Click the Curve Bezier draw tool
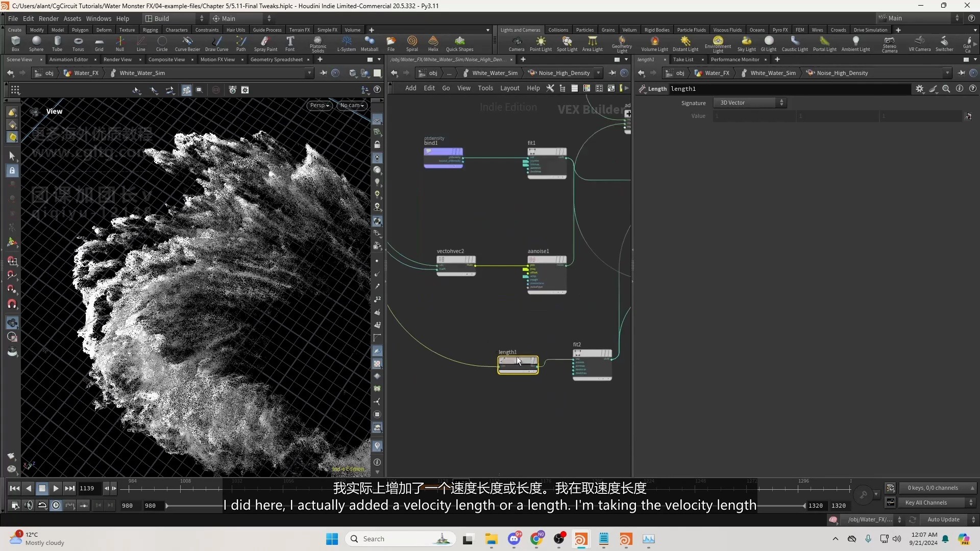Screen dimensions: 980x551 (x=187, y=44)
